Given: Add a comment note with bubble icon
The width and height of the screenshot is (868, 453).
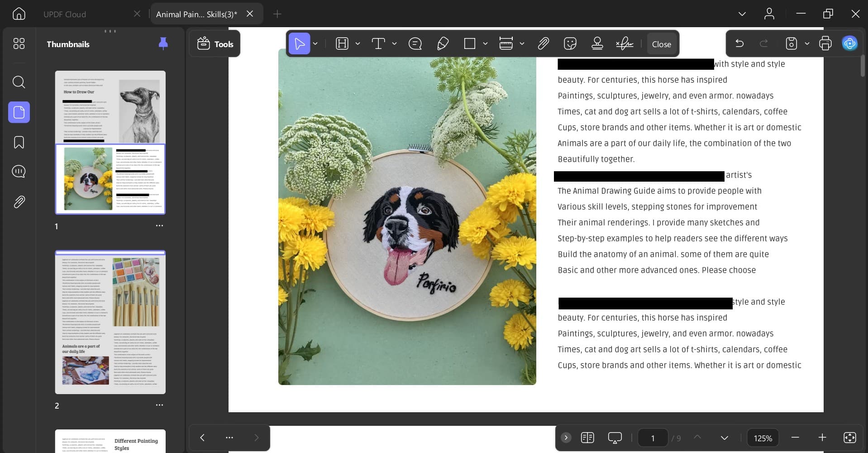Looking at the screenshot, I should (x=415, y=44).
